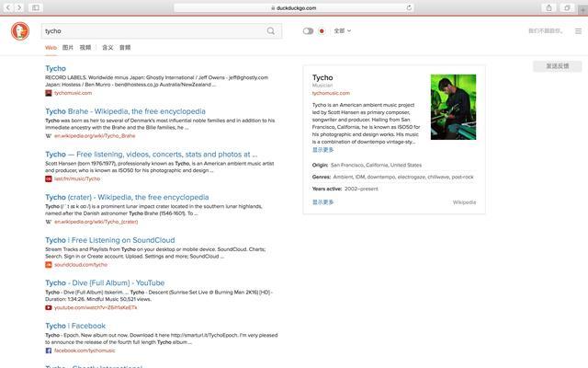This screenshot has width=588, height=368.
Task: Open the first Tycho result title
Action: click(55, 68)
